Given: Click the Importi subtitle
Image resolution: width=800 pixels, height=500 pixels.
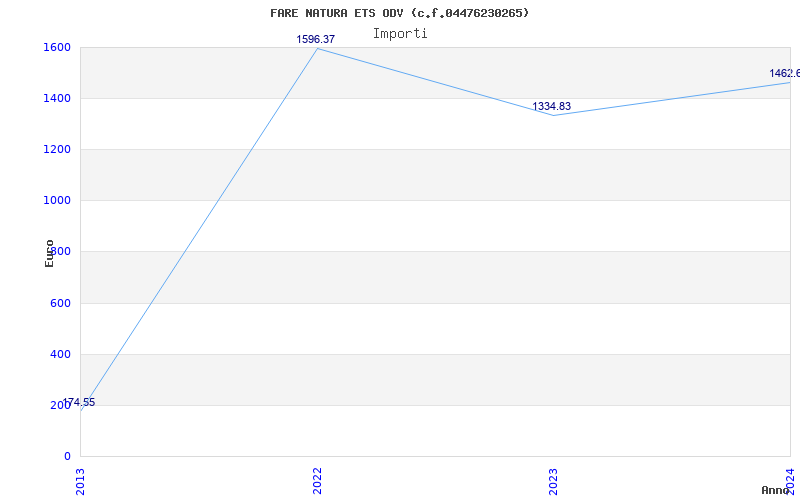Looking at the screenshot, I should 400,34.
